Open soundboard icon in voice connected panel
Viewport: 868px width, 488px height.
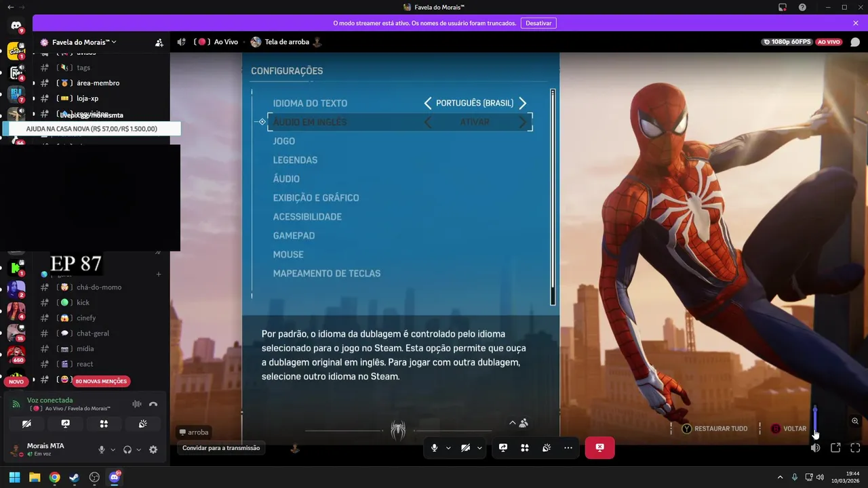(x=142, y=424)
